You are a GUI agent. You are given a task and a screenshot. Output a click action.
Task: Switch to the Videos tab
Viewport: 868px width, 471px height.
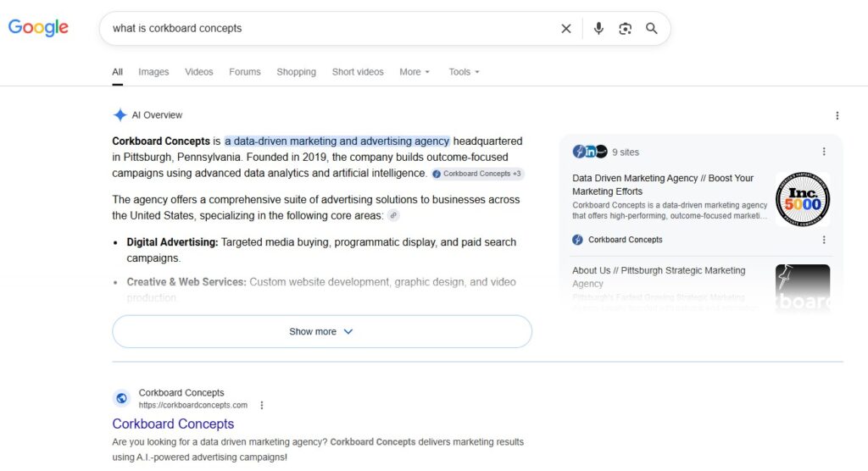click(198, 72)
